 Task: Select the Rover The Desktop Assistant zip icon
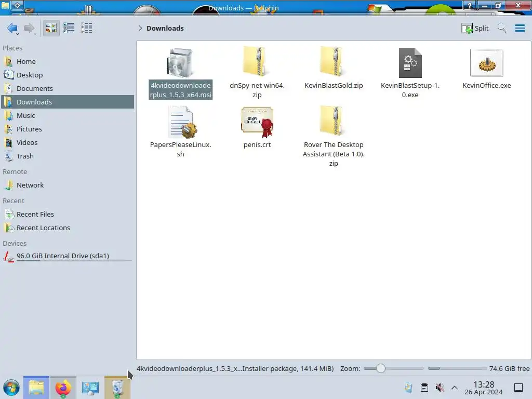(x=334, y=121)
